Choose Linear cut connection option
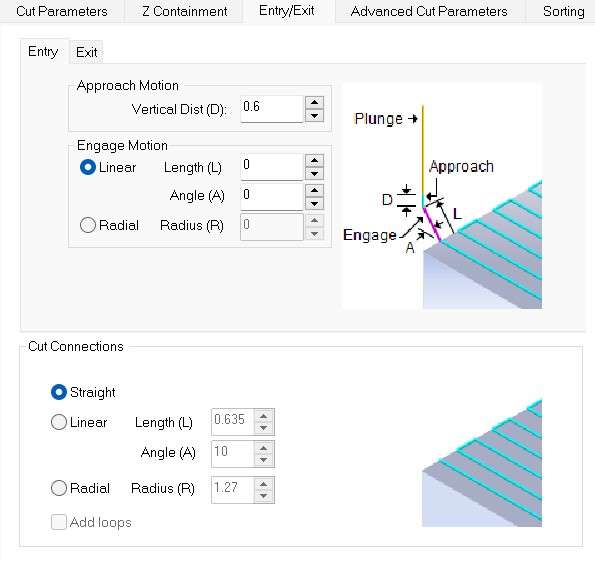This screenshot has width=595, height=561. coord(59,422)
